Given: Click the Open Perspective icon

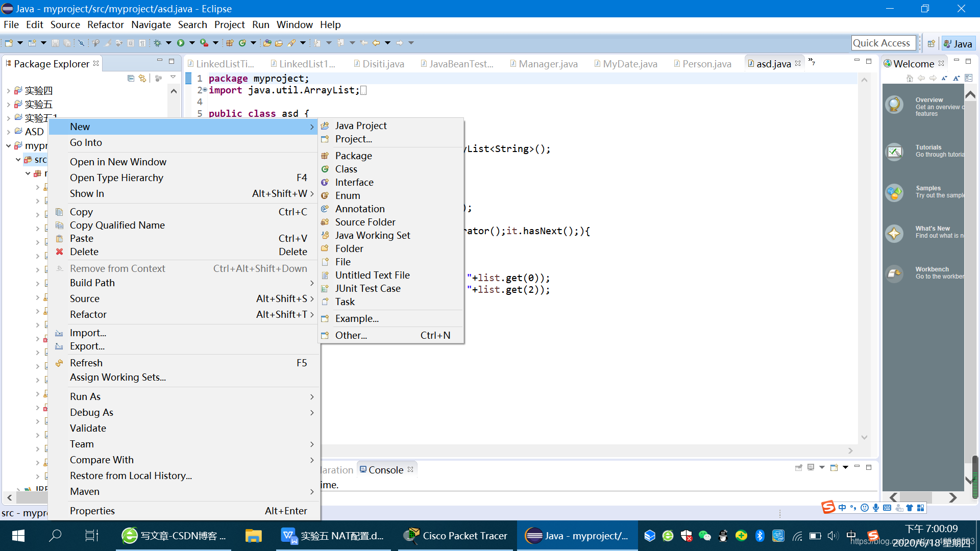Looking at the screenshot, I should tap(931, 44).
